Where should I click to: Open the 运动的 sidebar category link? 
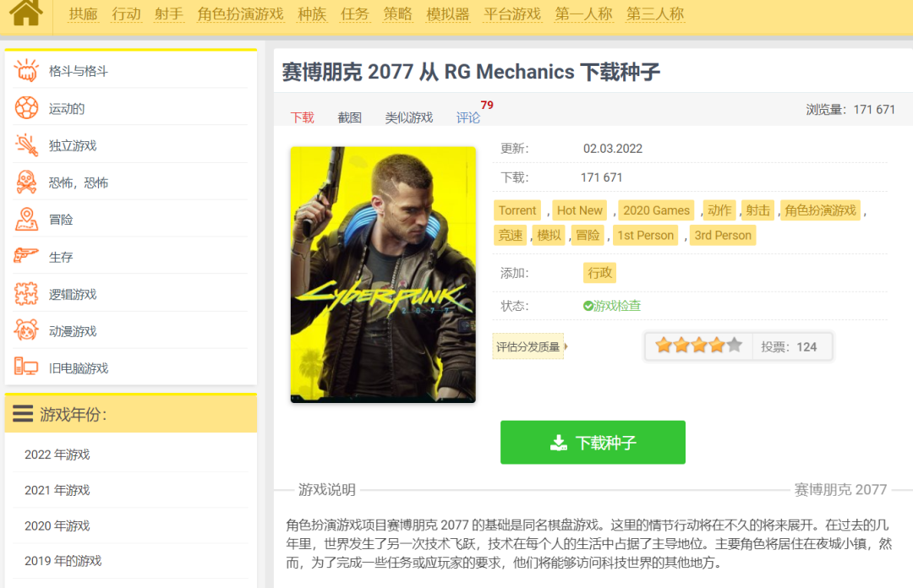[x=67, y=108]
